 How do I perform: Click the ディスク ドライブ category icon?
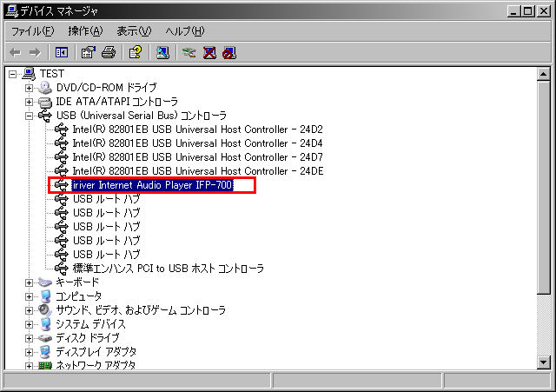pos(45,338)
